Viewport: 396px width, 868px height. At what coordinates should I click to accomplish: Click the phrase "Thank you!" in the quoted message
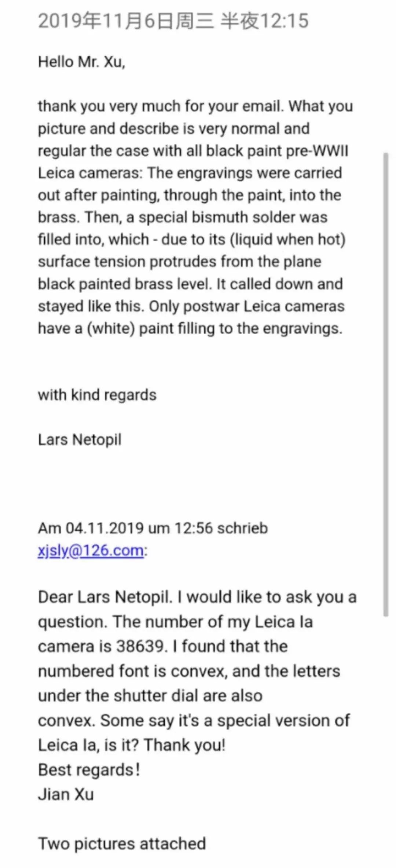[x=184, y=745]
